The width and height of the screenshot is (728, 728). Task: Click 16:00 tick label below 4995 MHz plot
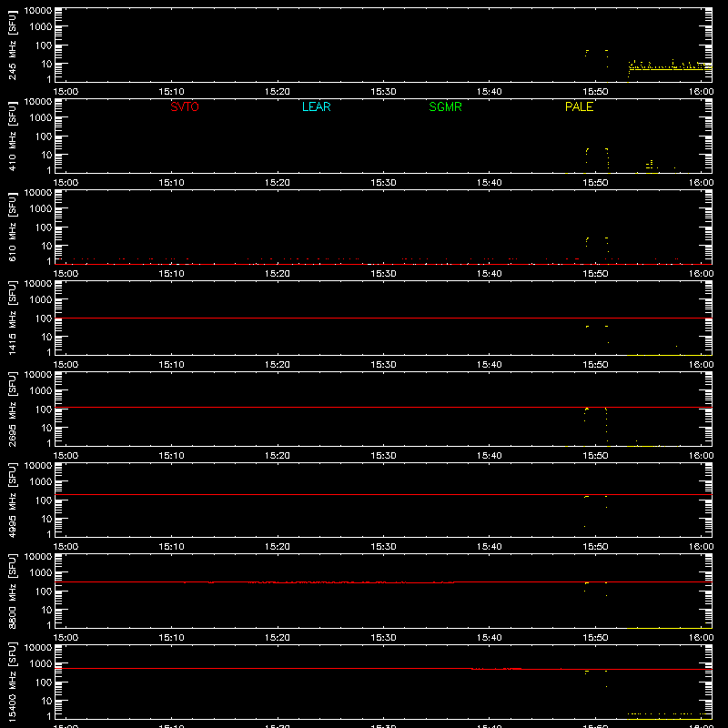click(701, 547)
